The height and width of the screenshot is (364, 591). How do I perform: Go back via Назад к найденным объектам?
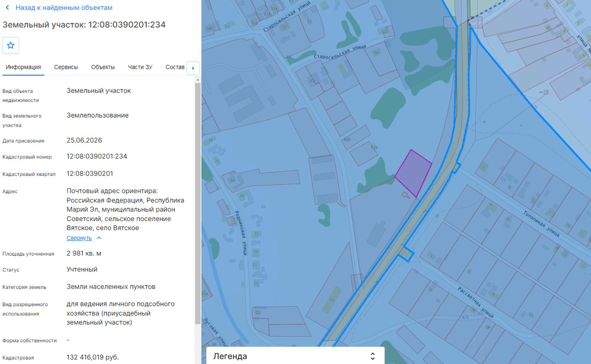[x=64, y=8]
